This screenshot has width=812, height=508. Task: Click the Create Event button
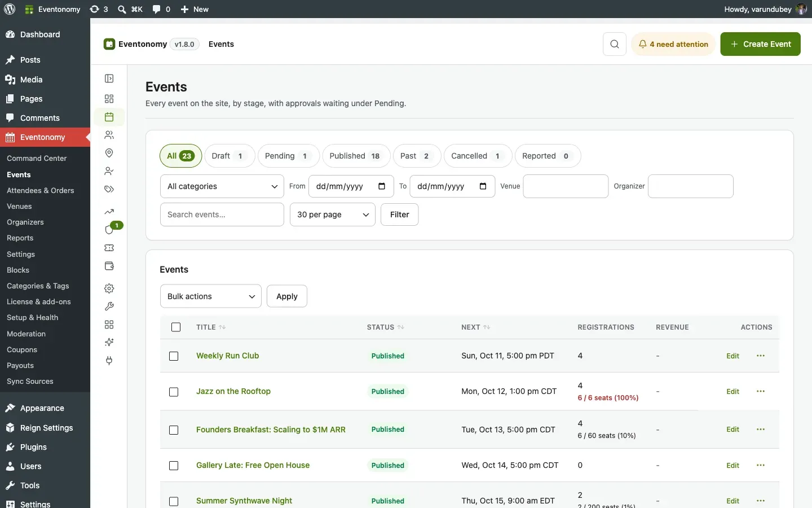click(x=761, y=44)
